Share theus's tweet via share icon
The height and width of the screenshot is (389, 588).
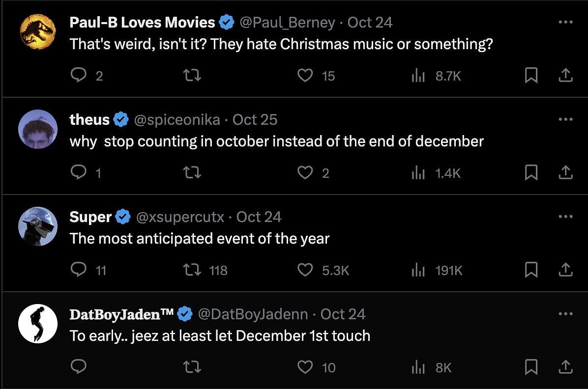click(565, 173)
